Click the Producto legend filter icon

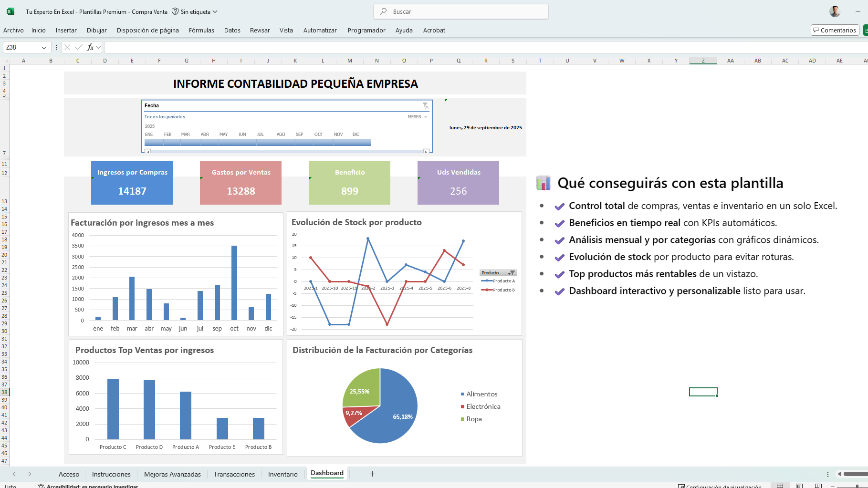click(512, 273)
